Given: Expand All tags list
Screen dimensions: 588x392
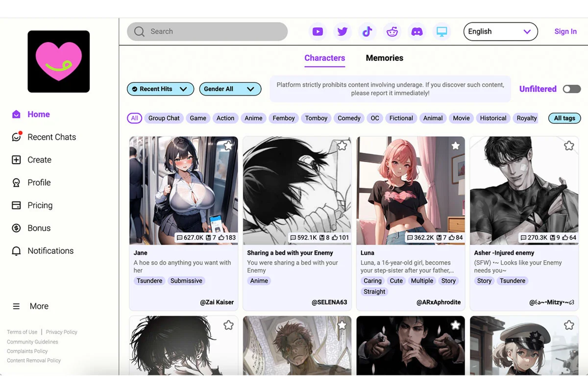Looking at the screenshot, I should coord(564,118).
